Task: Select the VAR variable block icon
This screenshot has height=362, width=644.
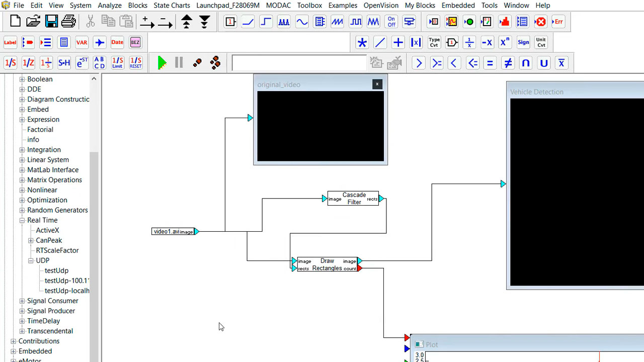Action: point(82,43)
